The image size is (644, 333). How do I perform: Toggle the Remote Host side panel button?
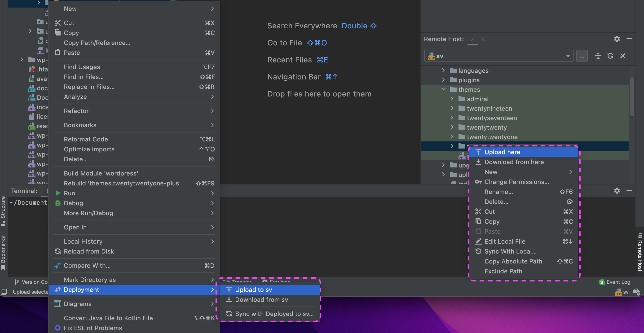click(x=640, y=252)
